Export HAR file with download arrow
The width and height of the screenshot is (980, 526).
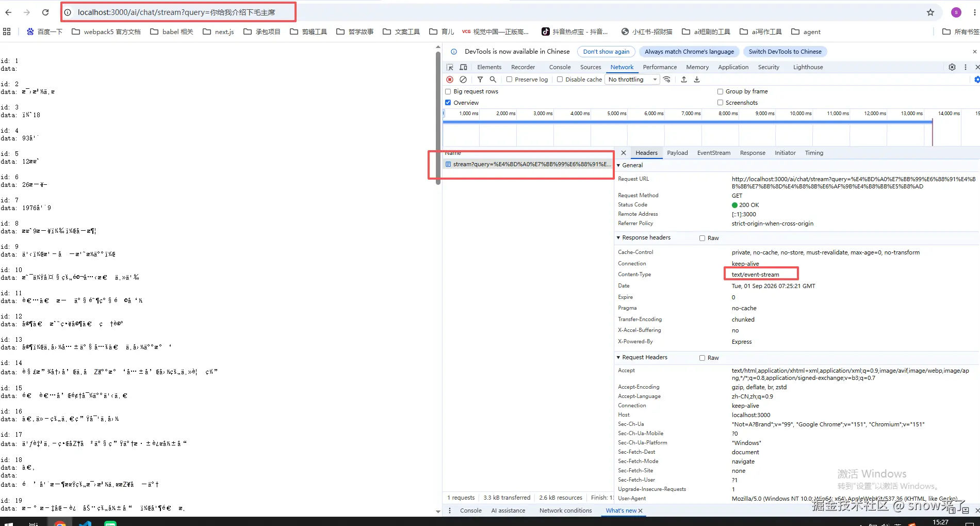697,79
